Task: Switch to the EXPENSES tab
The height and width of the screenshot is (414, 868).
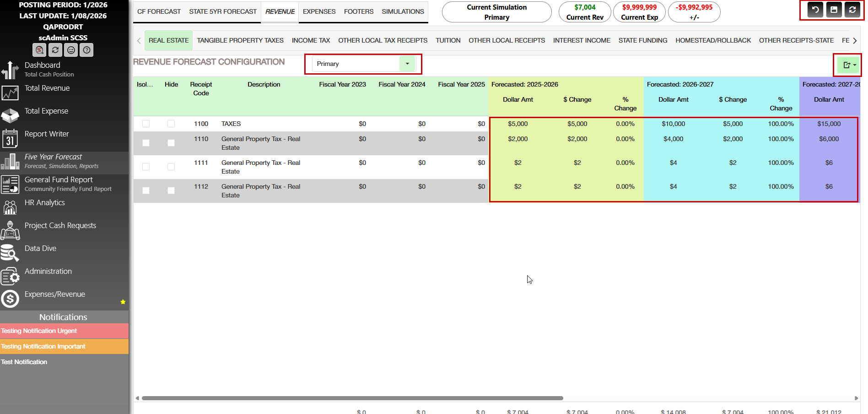Action: 319,11
